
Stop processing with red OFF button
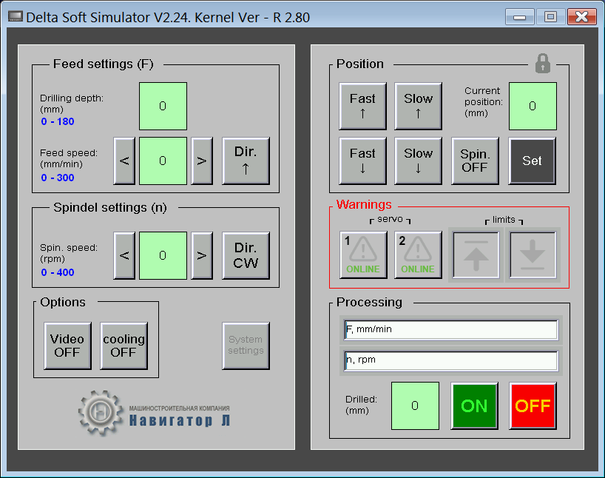tap(533, 407)
